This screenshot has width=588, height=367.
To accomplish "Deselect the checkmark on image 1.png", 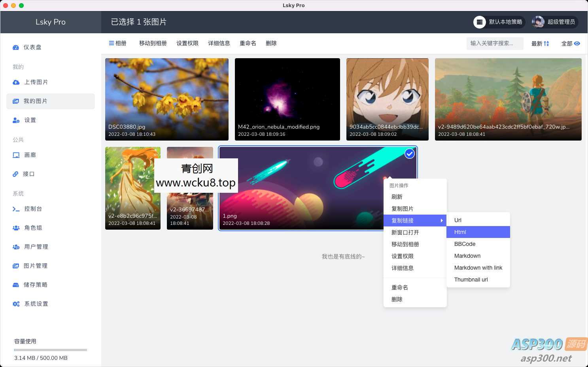I will [409, 154].
